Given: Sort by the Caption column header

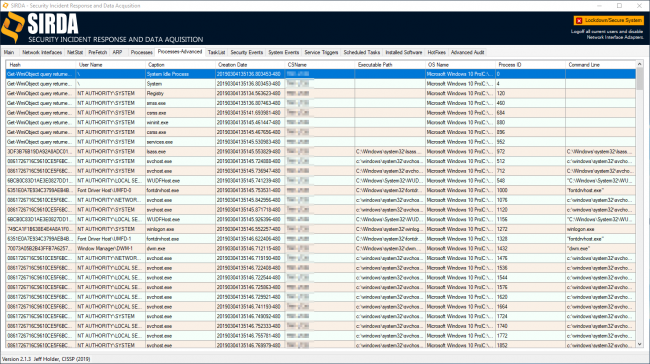Looking at the screenshot, I should (x=180, y=65).
